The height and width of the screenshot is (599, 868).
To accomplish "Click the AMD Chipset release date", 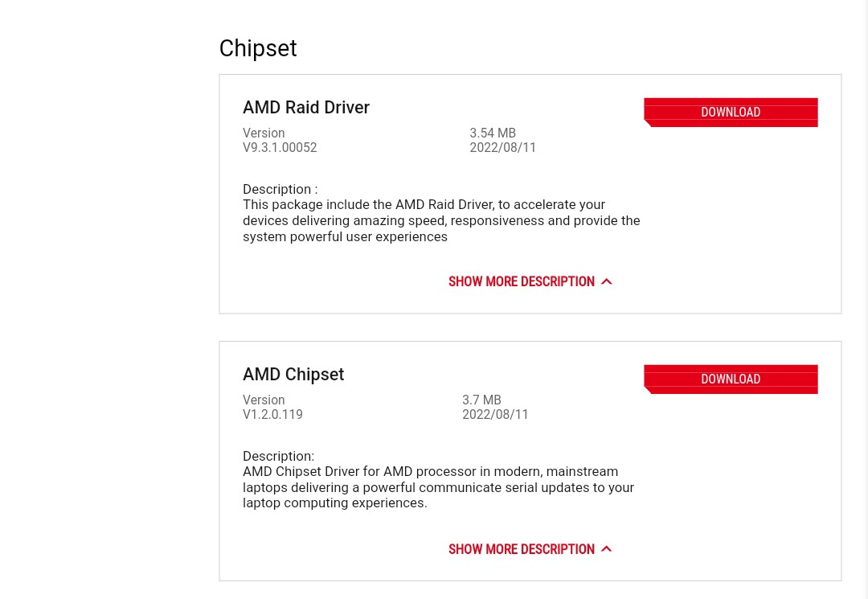I will [x=495, y=415].
